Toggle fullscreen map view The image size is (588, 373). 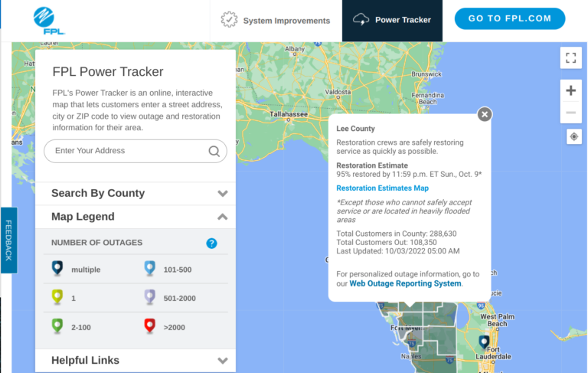[x=570, y=57]
